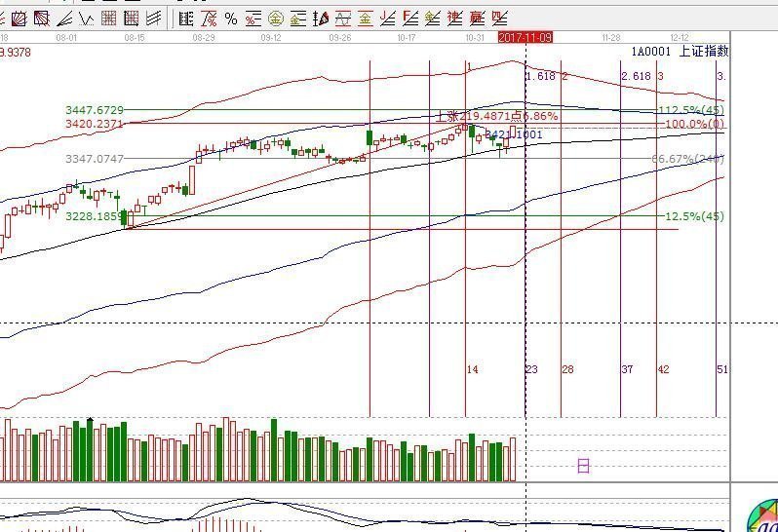Click the 08-29 date on time axis
This screenshot has height=532, width=778.
pyautogui.click(x=204, y=38)
